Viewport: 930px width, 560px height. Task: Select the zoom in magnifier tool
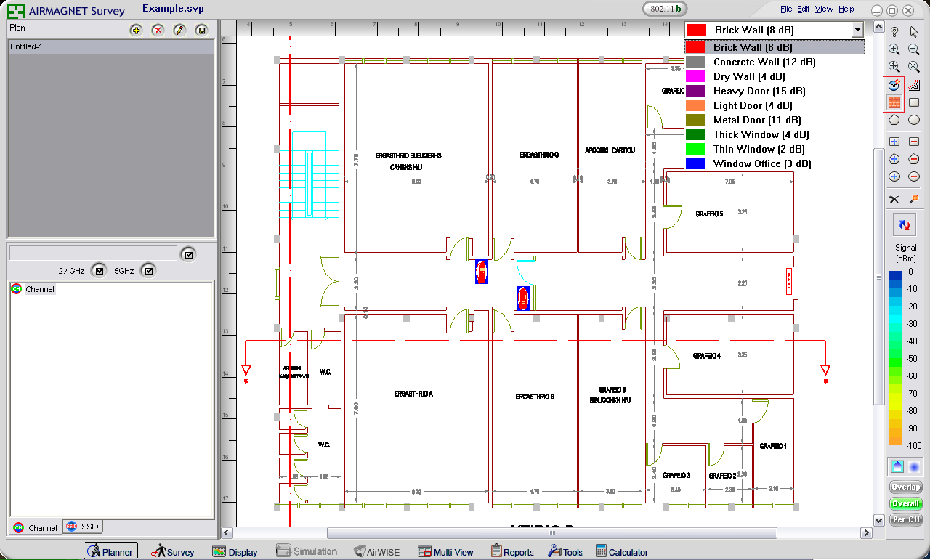(x=894, y=49)
